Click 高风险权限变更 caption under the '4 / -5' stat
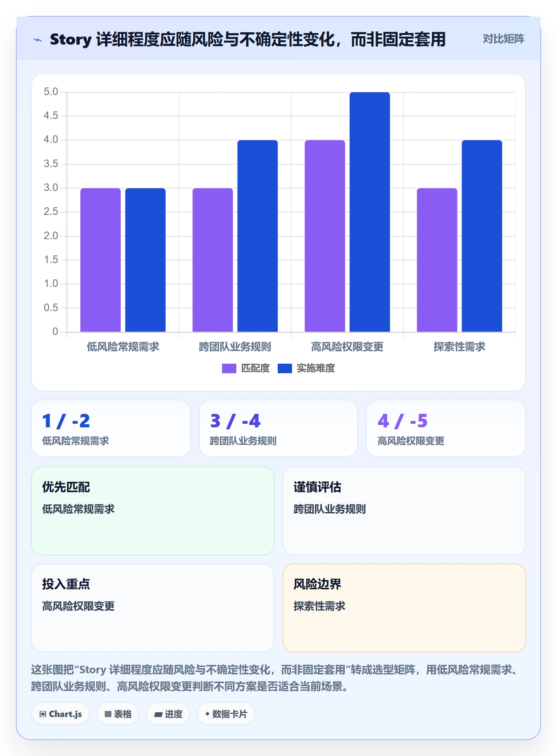The height and width of the screenshot is (756, 557). (x=411, y=441)
